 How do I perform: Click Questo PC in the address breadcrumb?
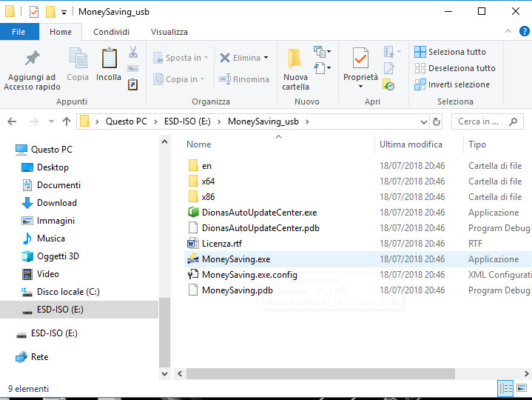[127, 121]
